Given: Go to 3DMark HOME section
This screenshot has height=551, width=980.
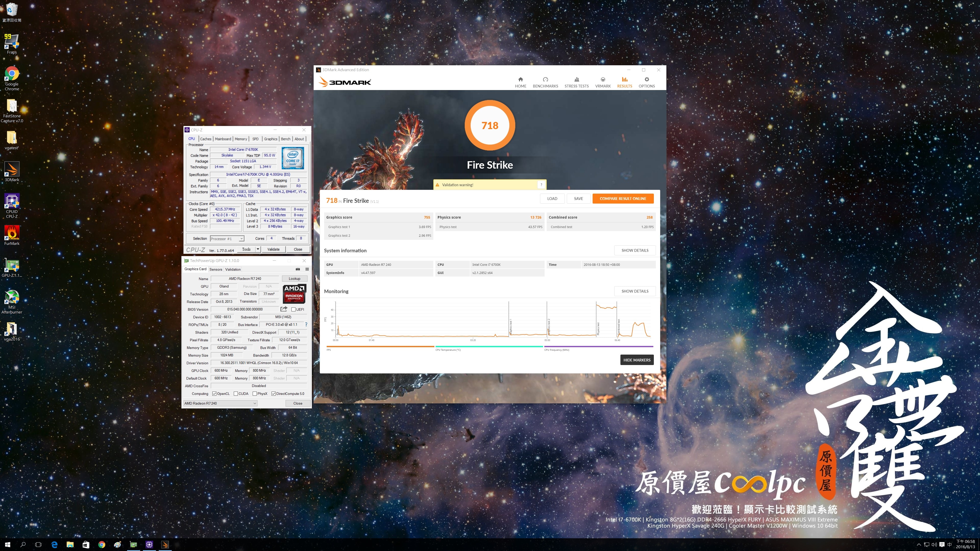Looking at the screenshot, I should point(520,82).
